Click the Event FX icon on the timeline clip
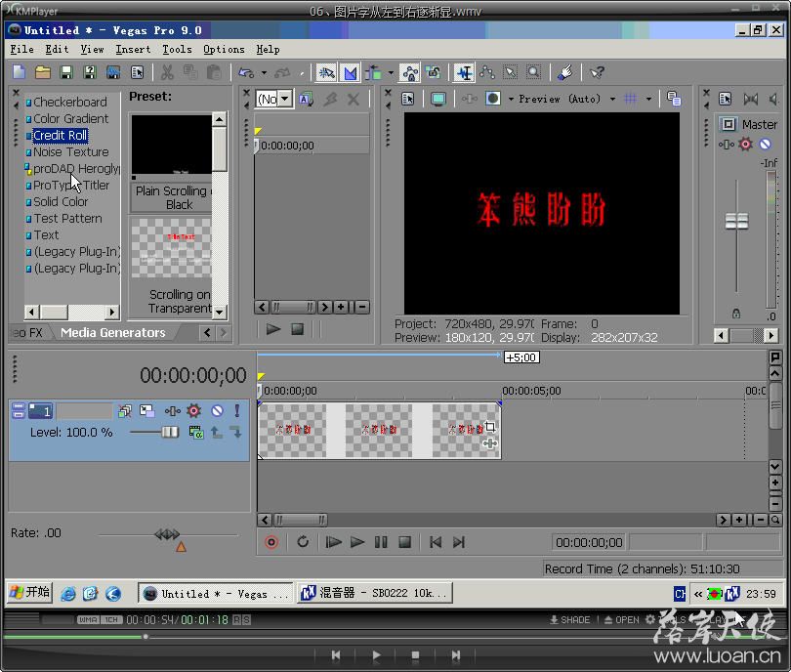The height and width of the screenshot is (672, 791). click(490, 443)
